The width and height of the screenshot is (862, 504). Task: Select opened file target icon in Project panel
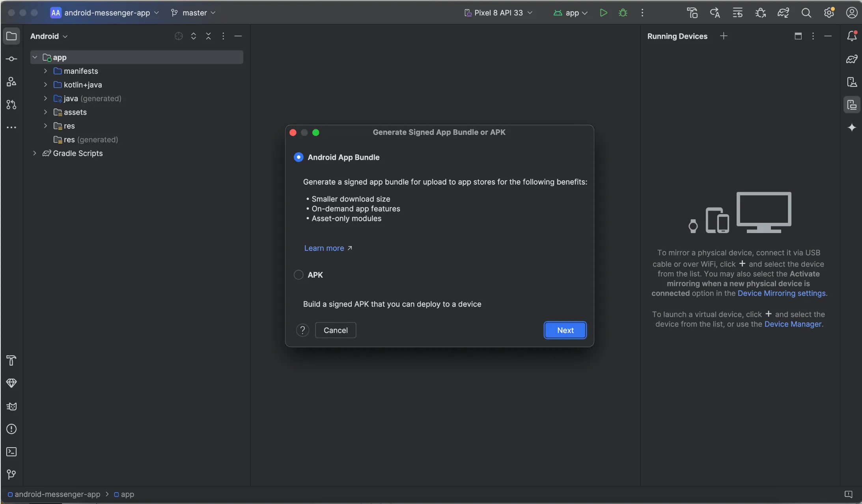(x=179, y=36)
